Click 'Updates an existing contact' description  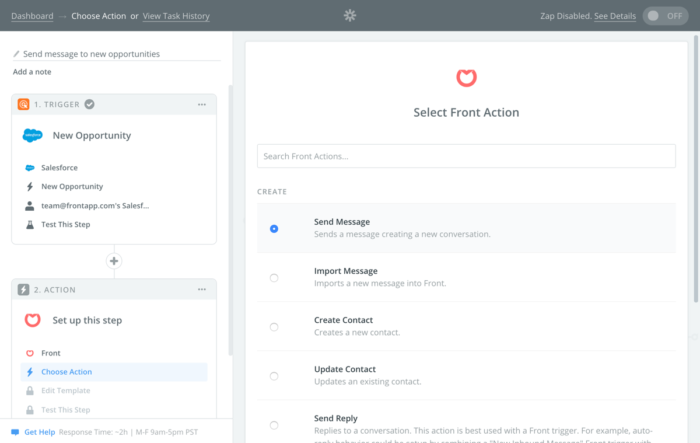point(367,382)
